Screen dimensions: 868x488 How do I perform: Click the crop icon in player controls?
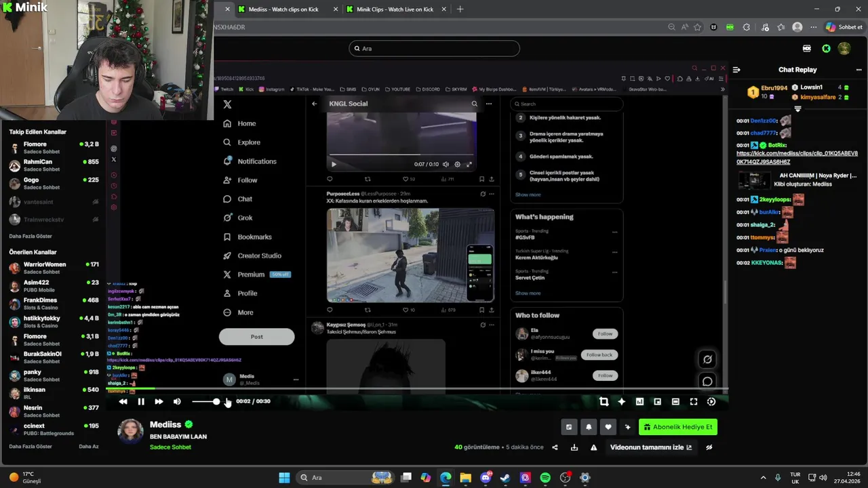[x=604, y=401]
